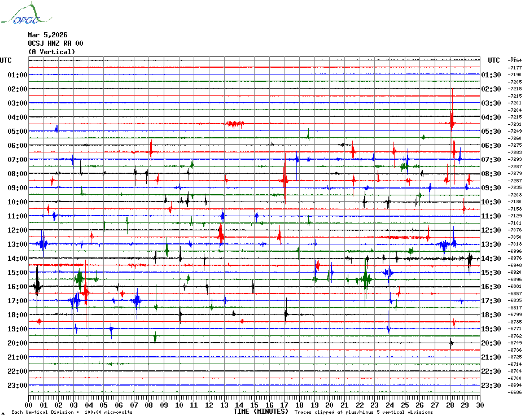Pick the 16:00 hour label on left axis

pyautogui.click(x=18, y=287)
